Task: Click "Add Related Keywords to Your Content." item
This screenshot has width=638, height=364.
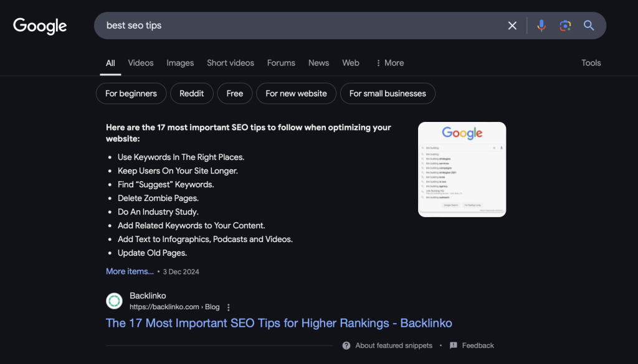Action: pyautogui.click(x=191, y=226)
